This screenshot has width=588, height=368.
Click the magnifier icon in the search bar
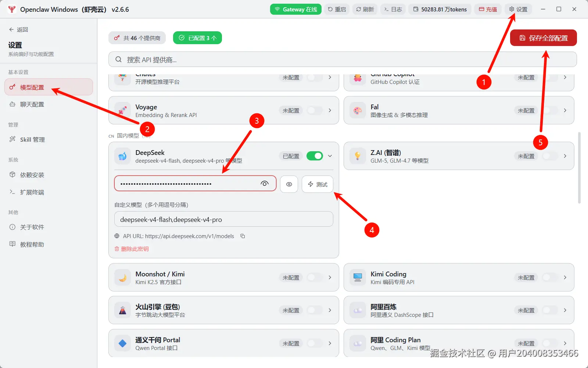pos(118,60)
